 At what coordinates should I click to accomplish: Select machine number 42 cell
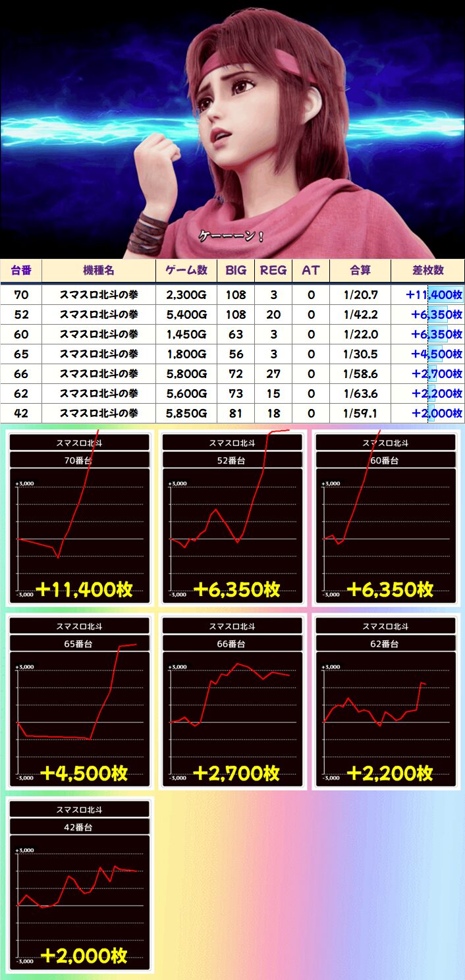point(21,414)
